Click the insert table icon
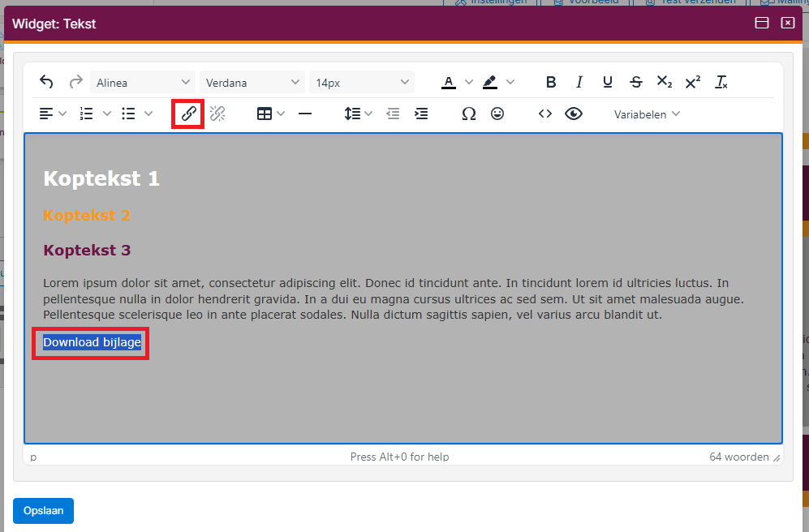This screenshot has width=809, height=532. 265,114
